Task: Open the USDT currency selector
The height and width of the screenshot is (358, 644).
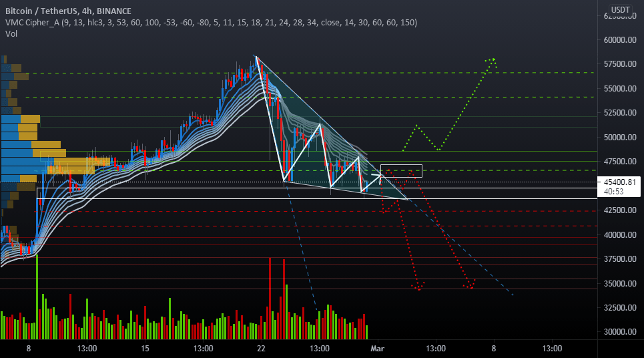Action: (x=620, y=9)
